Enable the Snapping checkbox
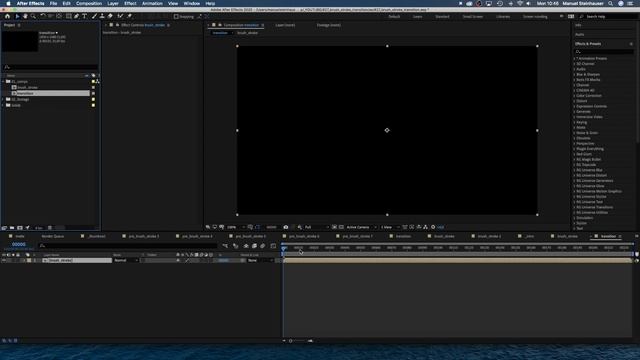This screenshot has width=640, height=360. (x=176, y=17)
